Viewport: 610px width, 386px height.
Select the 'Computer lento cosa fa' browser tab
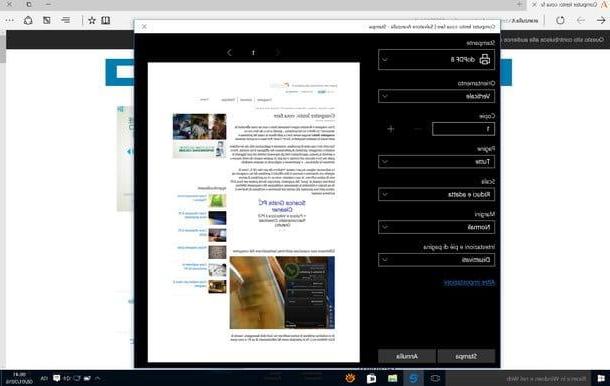pos(568,5)
